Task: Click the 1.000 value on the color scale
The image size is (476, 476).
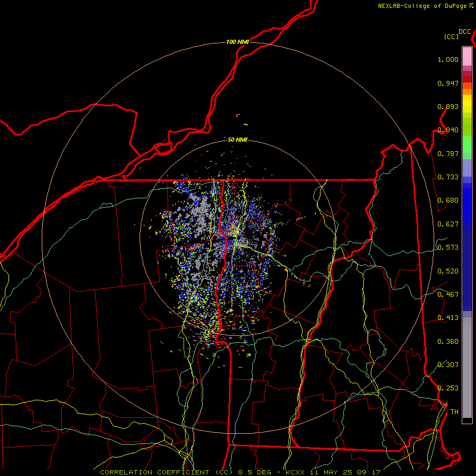Action: coord(448,59)
